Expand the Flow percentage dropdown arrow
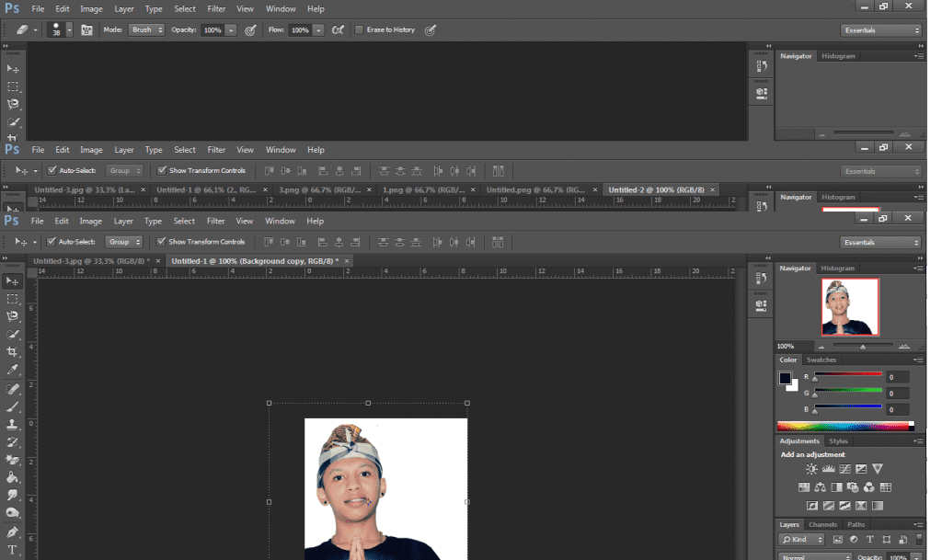Screen dimensions: 942x560 pyautogui.click(x=318, y=29)
